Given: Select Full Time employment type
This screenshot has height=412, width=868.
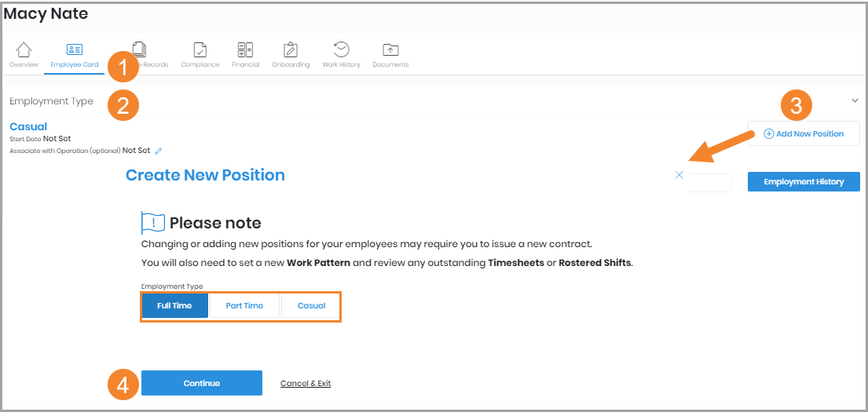Looking at the screenshot, I should coord(174,305).
